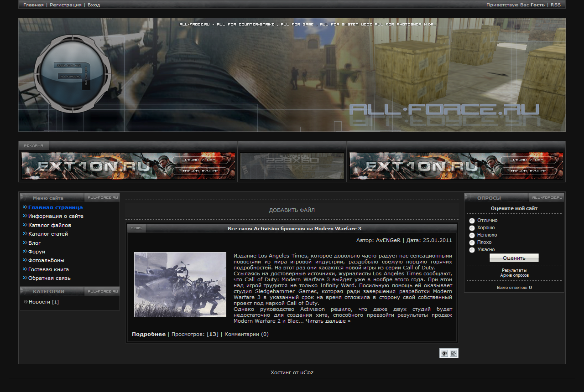The image size is (584, 392).
Task: Open the Новости category
Action: pos(39,302)
